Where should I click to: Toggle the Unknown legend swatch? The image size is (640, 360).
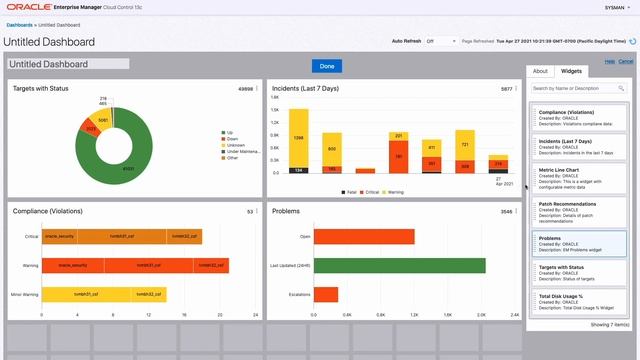pos(223,145)
